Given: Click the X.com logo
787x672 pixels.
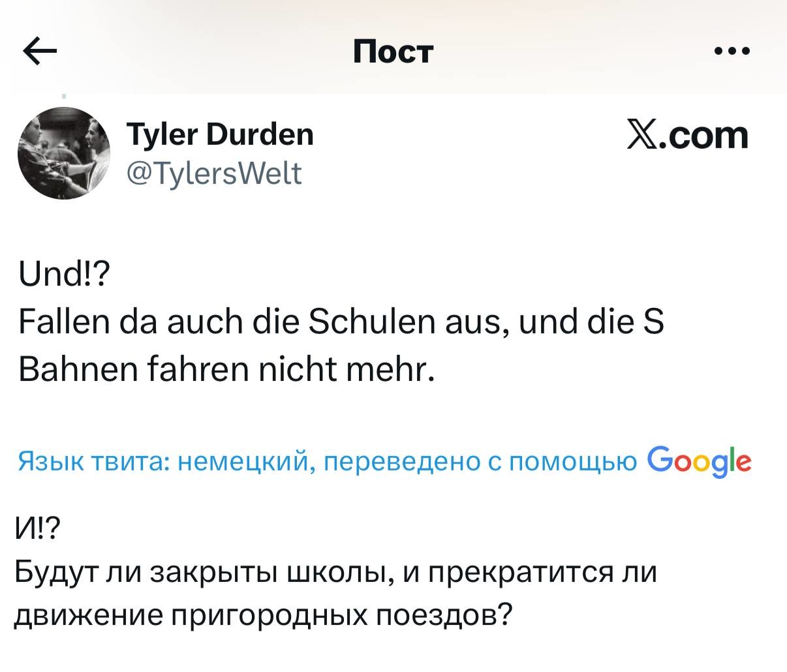Looking at the screenshot, I should click(687, 135).
